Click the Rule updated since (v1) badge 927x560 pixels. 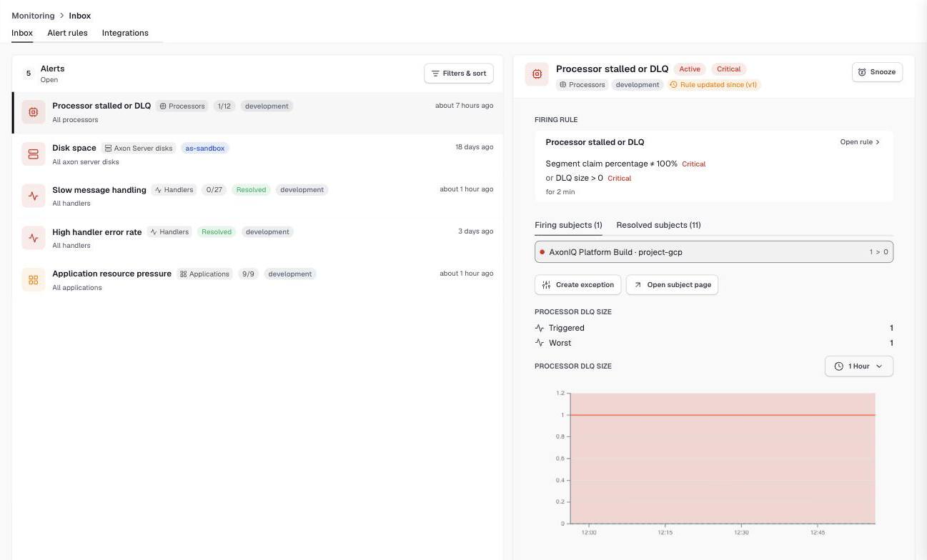pyautogui.click(x=714, y=85)
